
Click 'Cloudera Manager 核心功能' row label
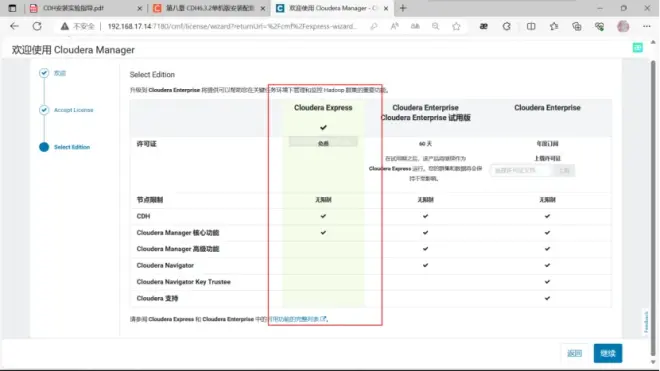pos(178,232)
